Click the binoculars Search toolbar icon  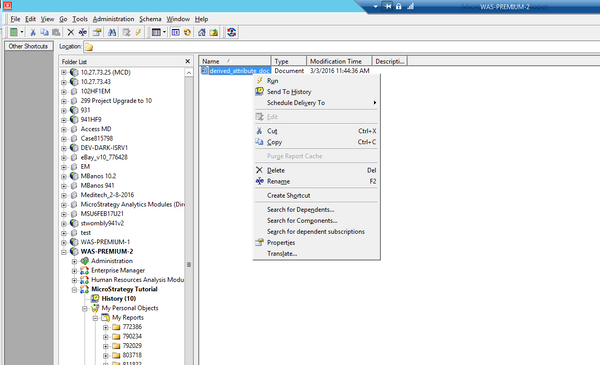coord(112,33)
